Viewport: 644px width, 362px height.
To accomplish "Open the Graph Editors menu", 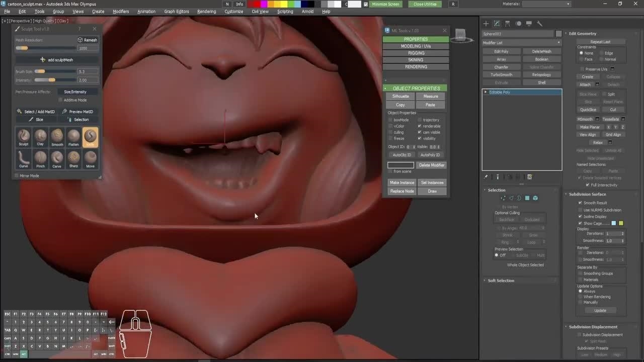I will [x=176, y=12].
